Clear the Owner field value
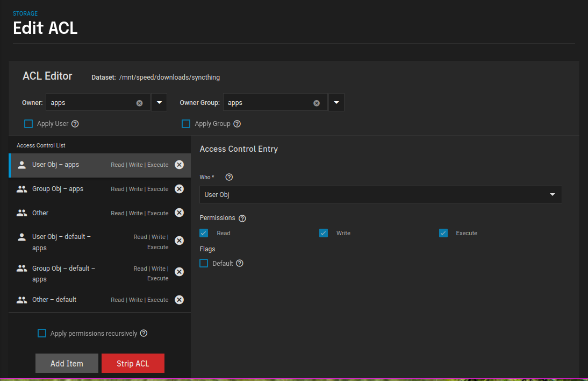Image resolution: width=588 pixels, height=381 pixels. pos(140,103)
